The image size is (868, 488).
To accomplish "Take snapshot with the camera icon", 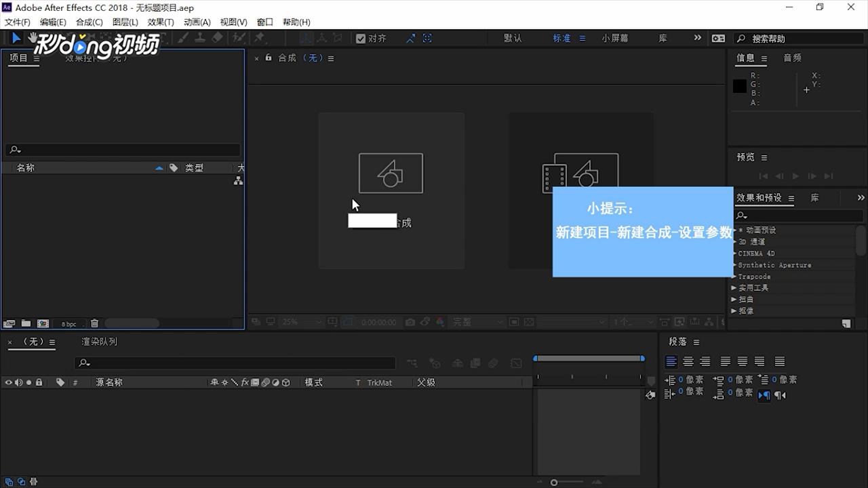I will [x=409, y=322].
